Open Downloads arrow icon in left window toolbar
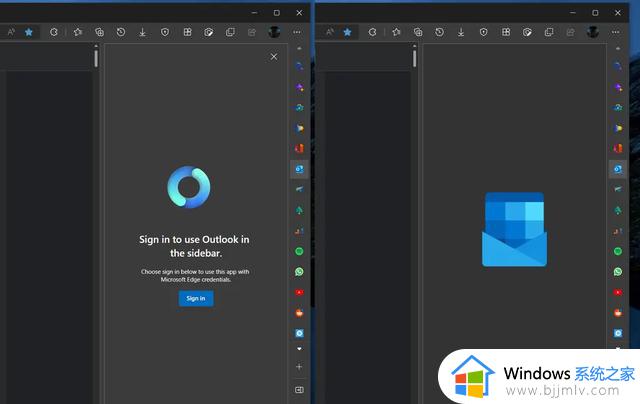This screenshot has height=404, width=640. pos(142,32)
